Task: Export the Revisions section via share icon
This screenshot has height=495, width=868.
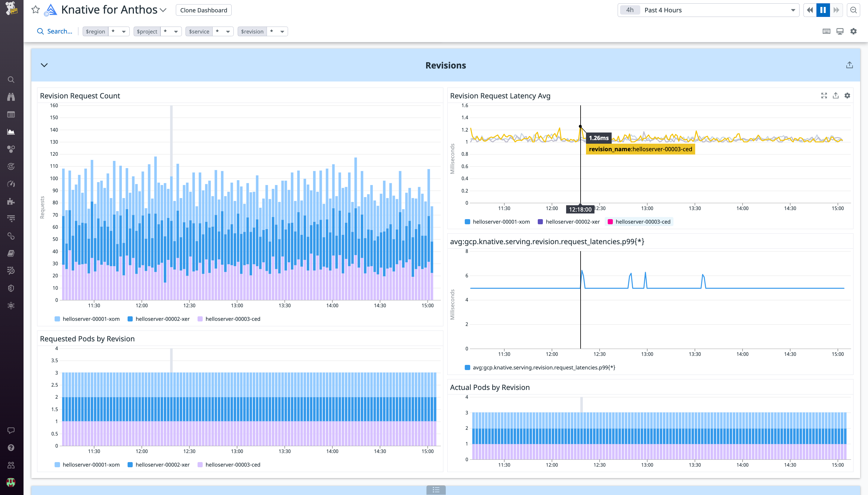Action: [x=849, y=64]
